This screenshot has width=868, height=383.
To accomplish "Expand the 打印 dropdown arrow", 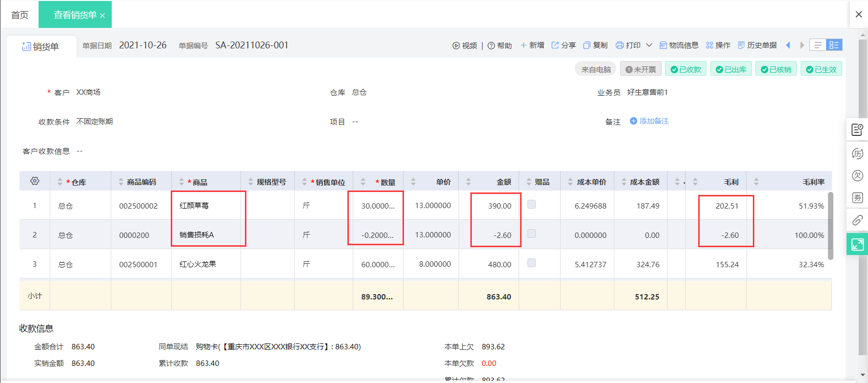I will pyautogui.click(x=649, y=45).
